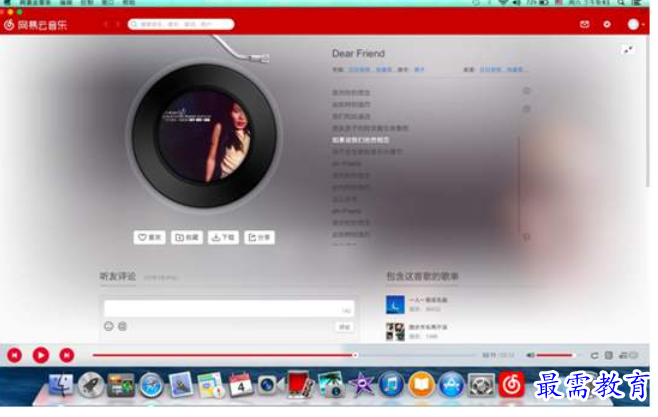Click NetEase Music icon in dock
Screen dimensions: 658x417
511,385
